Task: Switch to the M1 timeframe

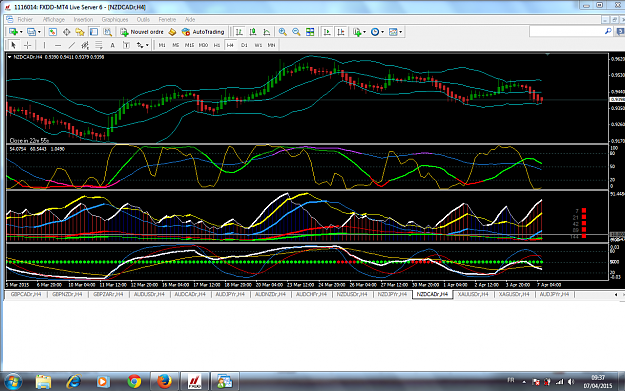Action: pyautogui.click(x=162, y=45)
